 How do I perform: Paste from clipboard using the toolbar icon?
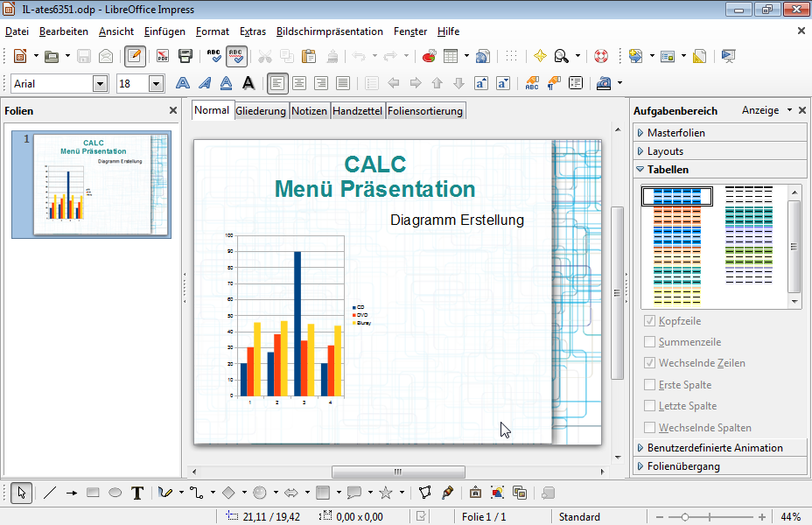(309, 56)
